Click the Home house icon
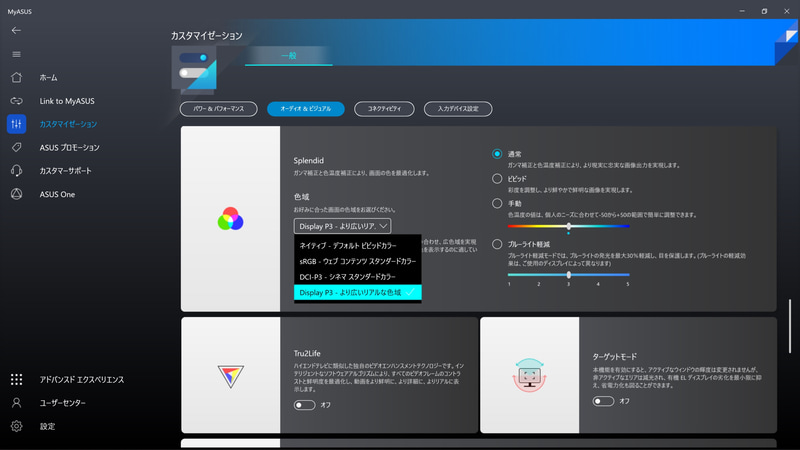800x450 pixels. click(x=16, y=78)
